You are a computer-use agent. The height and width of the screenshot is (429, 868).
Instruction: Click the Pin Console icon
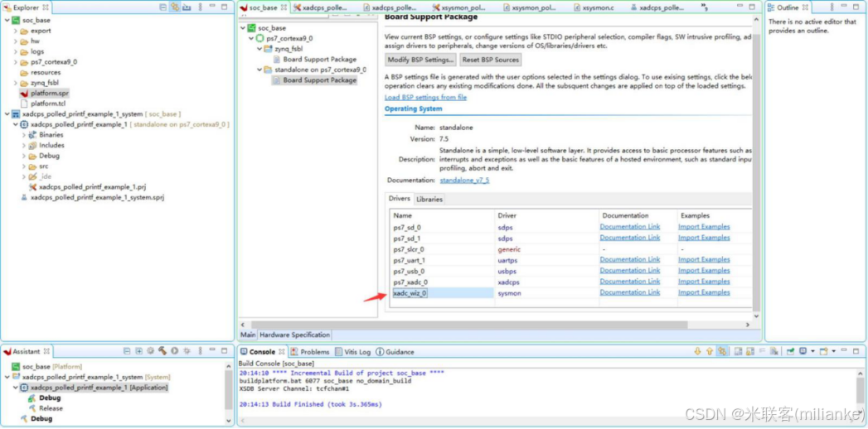pos(790,352)
